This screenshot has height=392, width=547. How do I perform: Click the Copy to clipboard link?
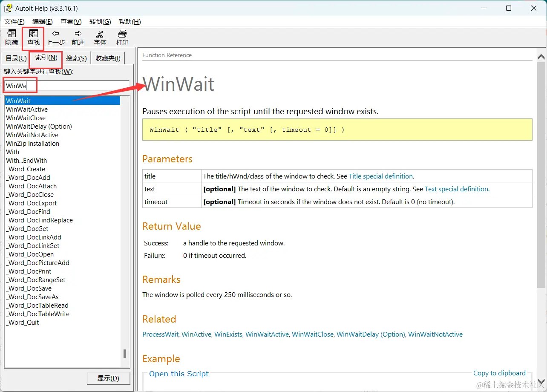click(x=499, y=373)
